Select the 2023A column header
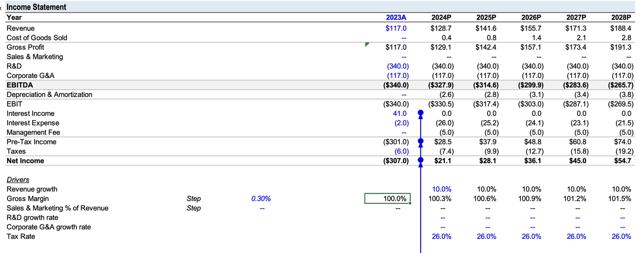This screenshot has height=253, width=644. (x=395, y=17)
